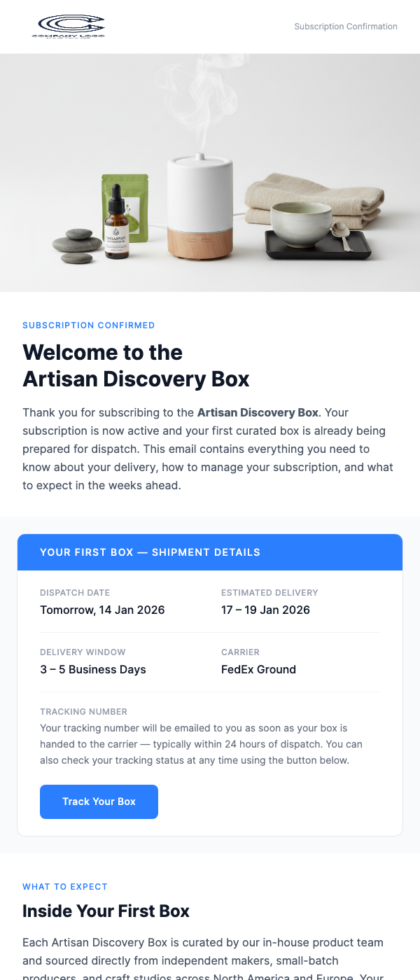This screenshot has height=980, width=420.
Task: Select the FedEx Ground carrier name
Action: [258, 669]
